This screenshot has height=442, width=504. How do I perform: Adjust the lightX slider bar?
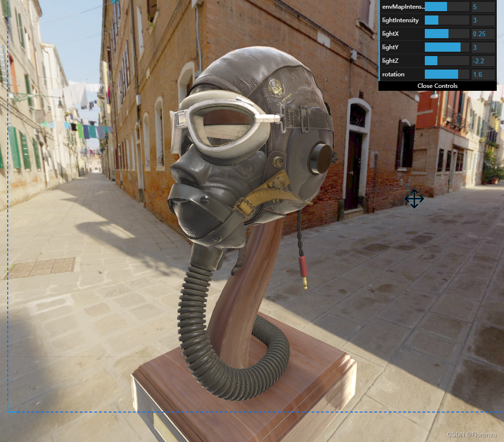[x=447, y=34]
